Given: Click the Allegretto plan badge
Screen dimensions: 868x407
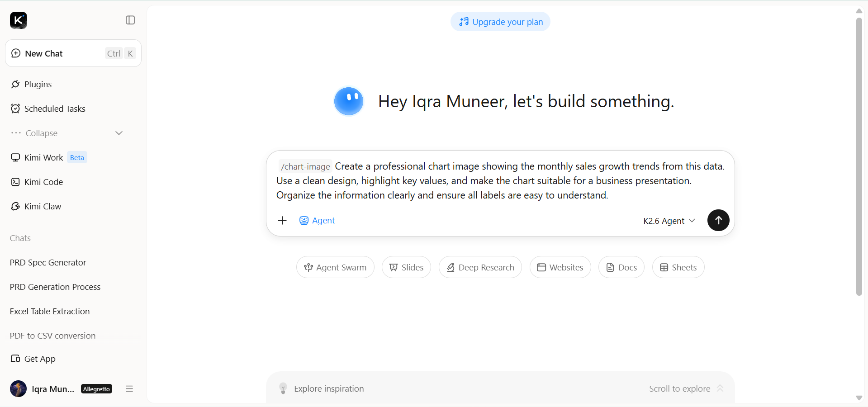Looking at the screenshot, I should click(x=96, y=389).
